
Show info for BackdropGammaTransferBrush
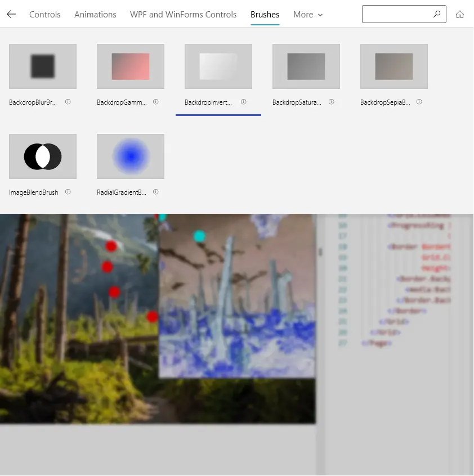coord(156,102)
